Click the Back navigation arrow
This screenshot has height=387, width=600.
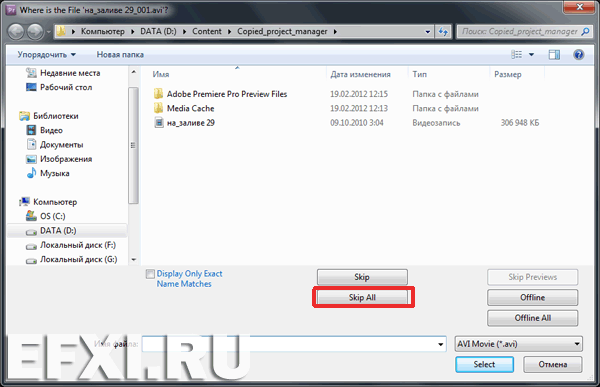pos(16,31)
